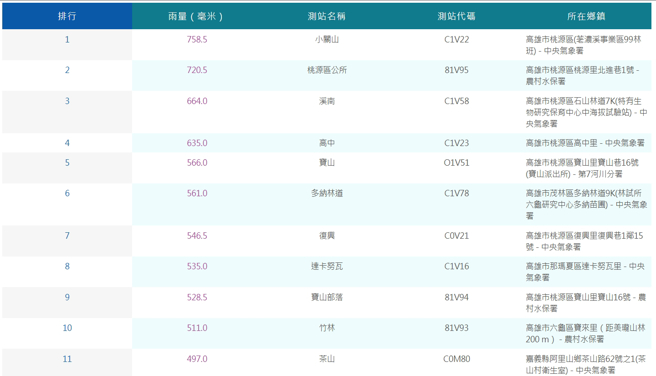This screenshot has height=376, width=656.
Task: Click rank number 1
Action: 67,39
